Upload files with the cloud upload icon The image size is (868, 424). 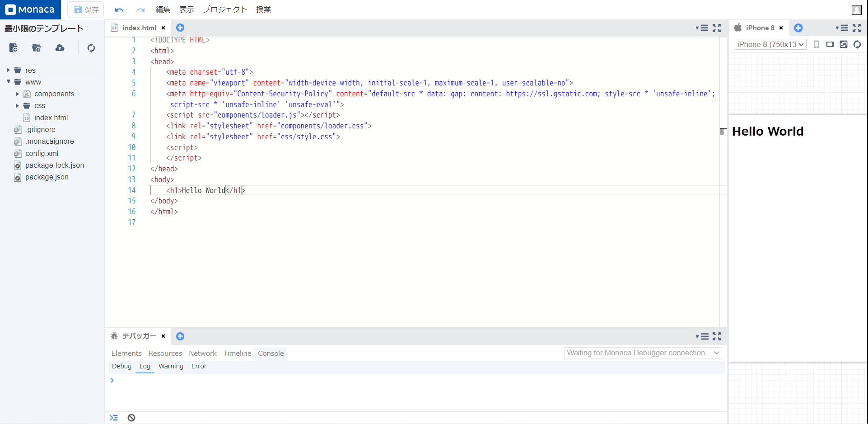60,48
